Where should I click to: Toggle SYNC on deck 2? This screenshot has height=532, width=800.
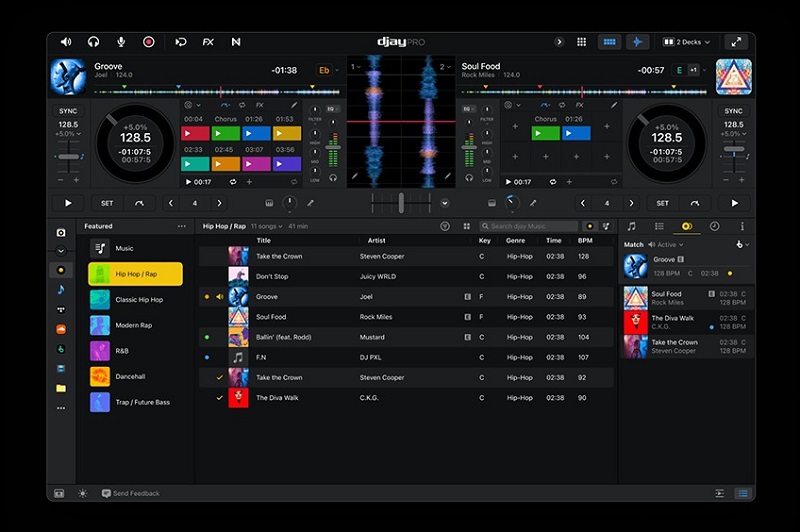pyautogui.click(x=733, y=111)
